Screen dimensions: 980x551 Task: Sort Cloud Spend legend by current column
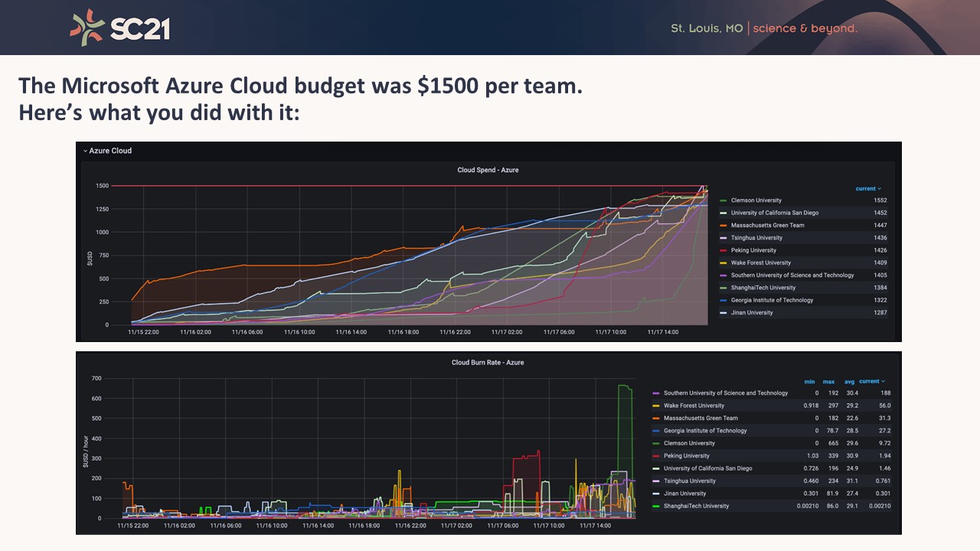pos(868,188)
